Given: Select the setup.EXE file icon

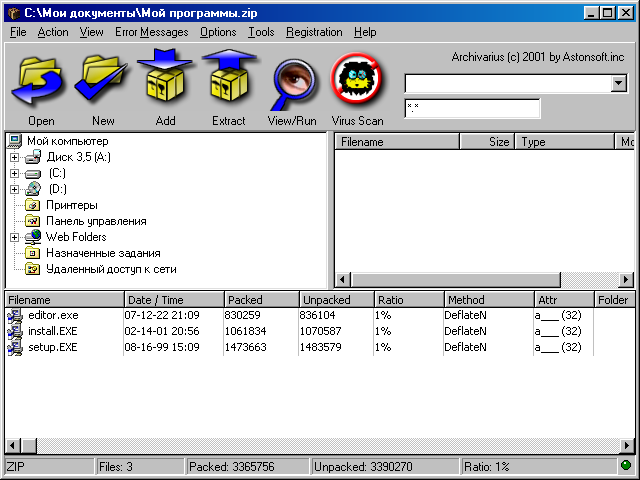Looking at the screenshot, I should tap(15, 347).
